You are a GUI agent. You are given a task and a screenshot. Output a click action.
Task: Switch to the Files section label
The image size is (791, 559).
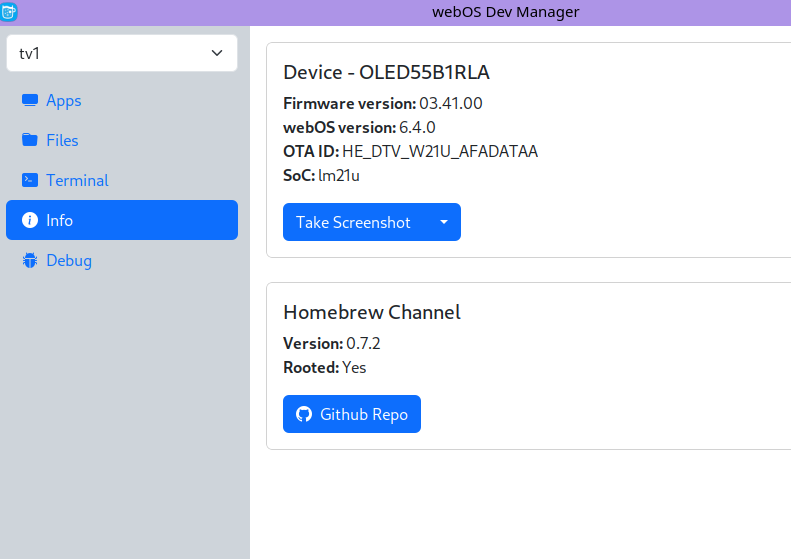click(62, 140)
